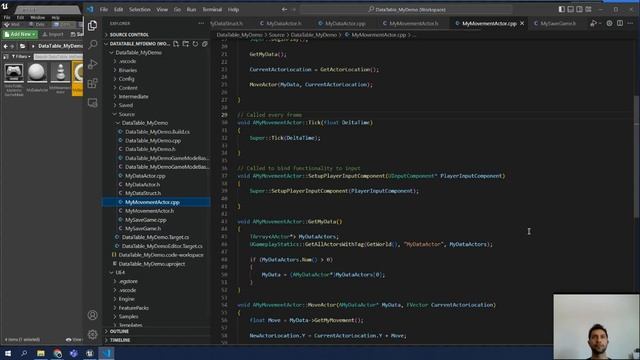Viewport: 640px width, 360px height.
Task: Click the DataTable_MyDemo workspace search box
Action: tap(406, 9)
